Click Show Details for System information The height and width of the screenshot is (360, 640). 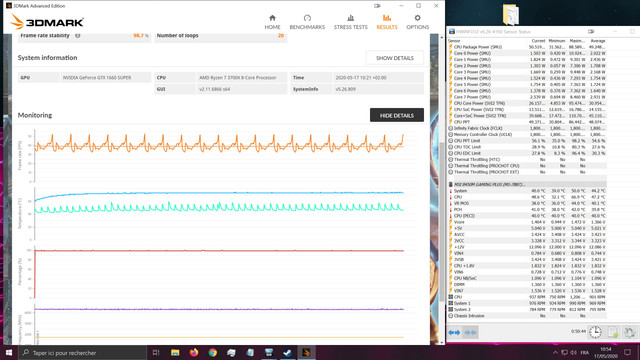click(x=395, y=58)
